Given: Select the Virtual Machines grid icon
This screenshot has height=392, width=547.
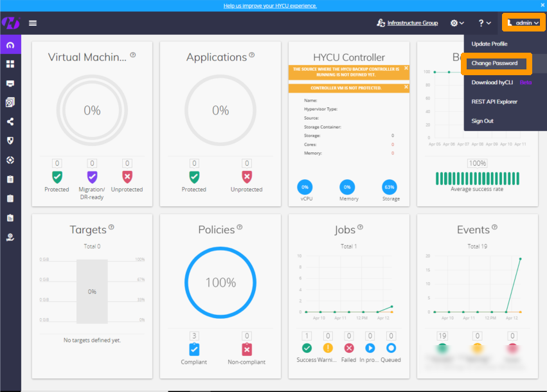Looking at the screenshot, I should pyautogui.click(x=9, y=64).
